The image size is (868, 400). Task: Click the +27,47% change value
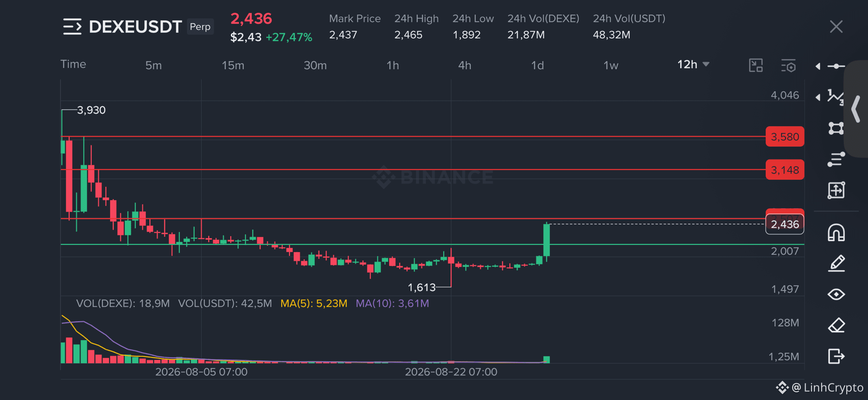289,37
